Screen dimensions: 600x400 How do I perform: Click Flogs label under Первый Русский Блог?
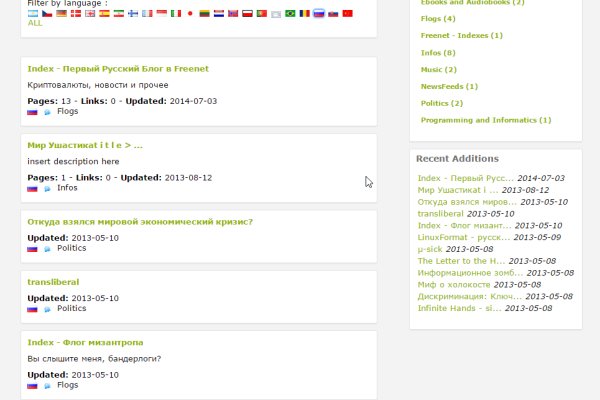(x=68, y=111)
